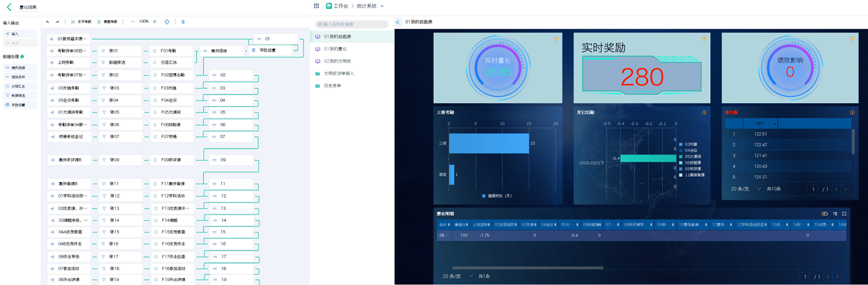Toggle the switch icon in 量化明细 header
Image resolution: width=868 pixels, height=285 pixels.
824,214
